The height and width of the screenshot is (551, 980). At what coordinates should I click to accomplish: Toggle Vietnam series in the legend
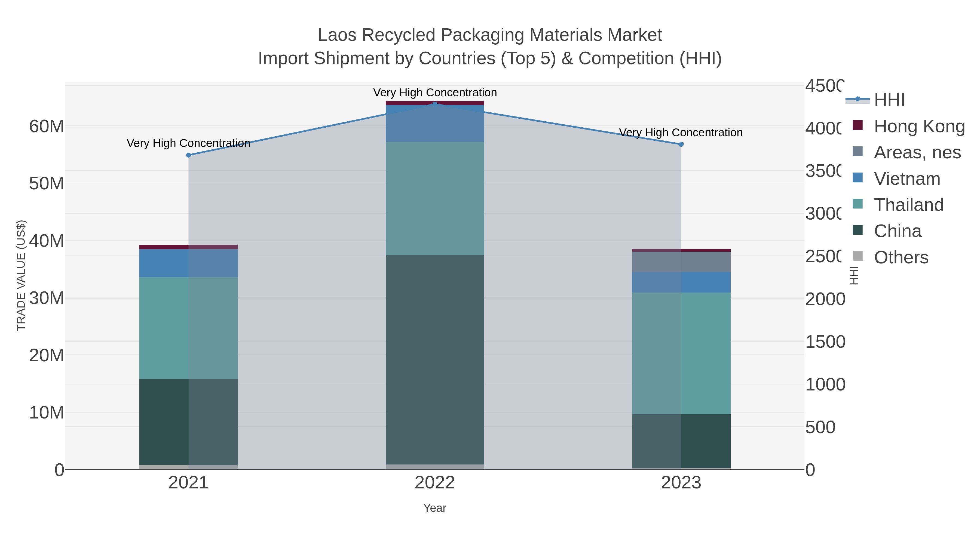896,179
